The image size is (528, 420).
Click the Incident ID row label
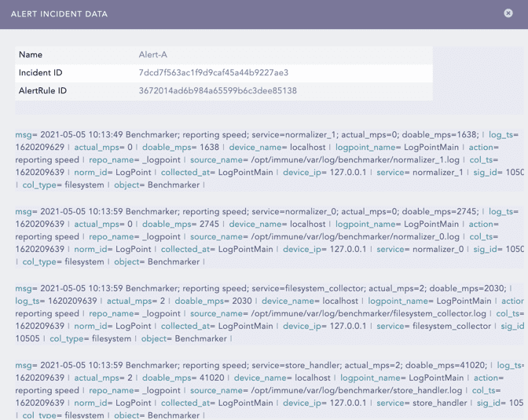click(x=40, y=73)
